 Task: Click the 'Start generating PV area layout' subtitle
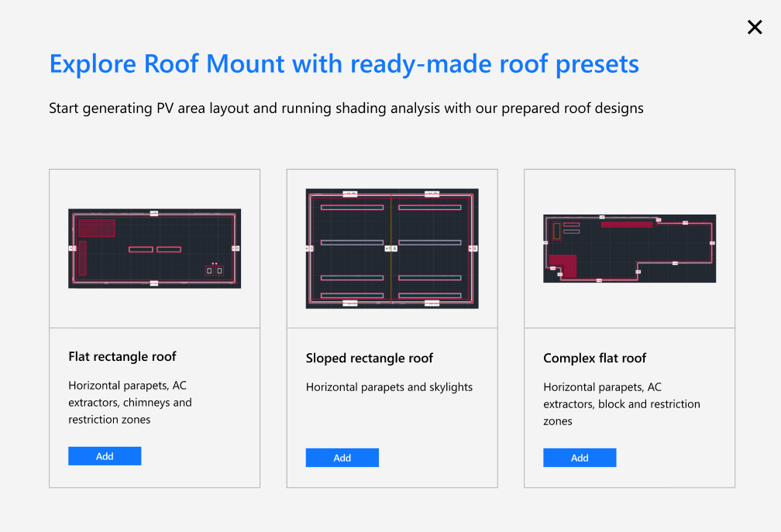(346, 108)
